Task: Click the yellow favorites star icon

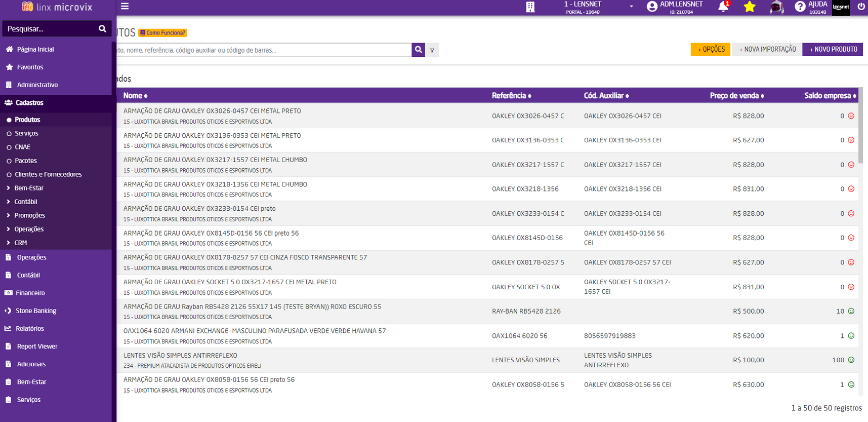Action: pyautogui.click(x=750, y=7)
